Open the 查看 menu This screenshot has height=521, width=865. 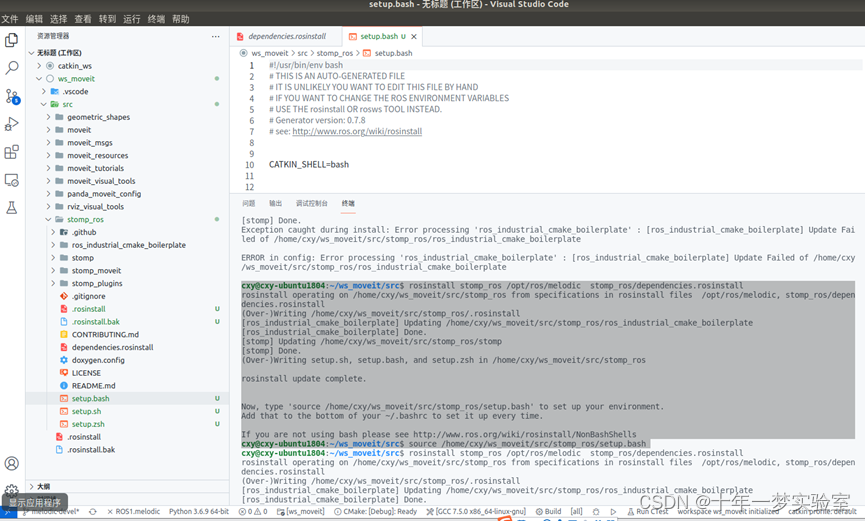click(83, 19)
